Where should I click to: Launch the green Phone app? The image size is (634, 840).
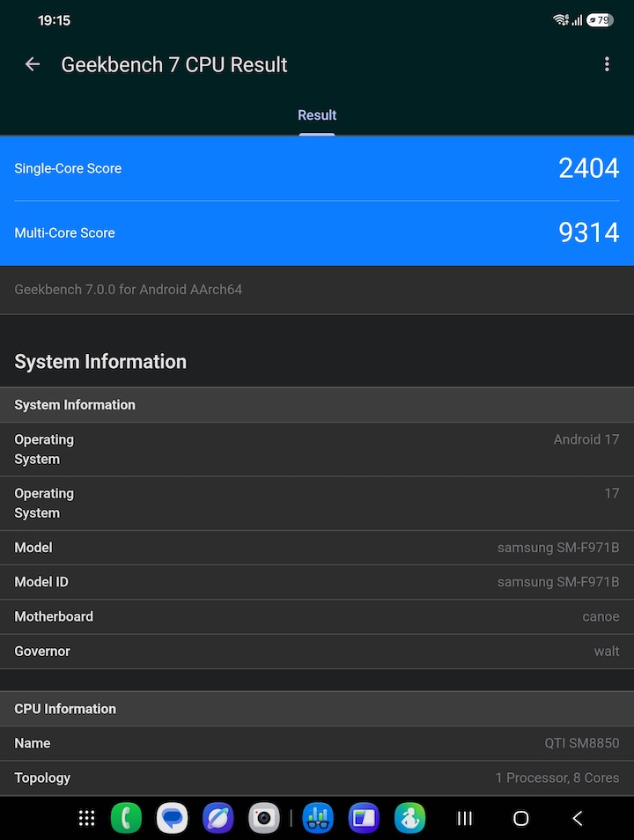(127, 818)
